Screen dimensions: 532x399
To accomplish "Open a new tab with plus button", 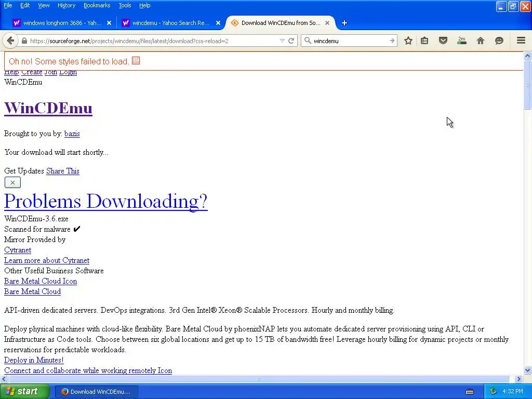I will pyautogui.click(x=344, y=23).
